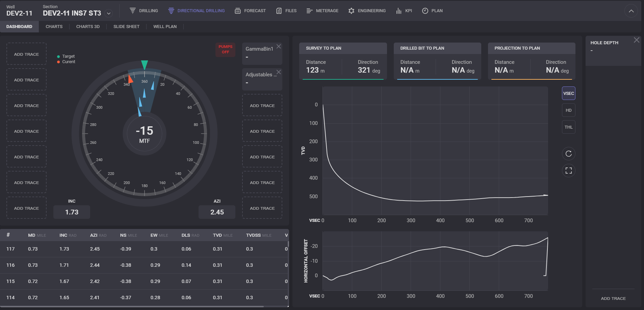Remove the GammaBin1 trace with its X
The width and height of the screenshot is (644, 310).
279,47
